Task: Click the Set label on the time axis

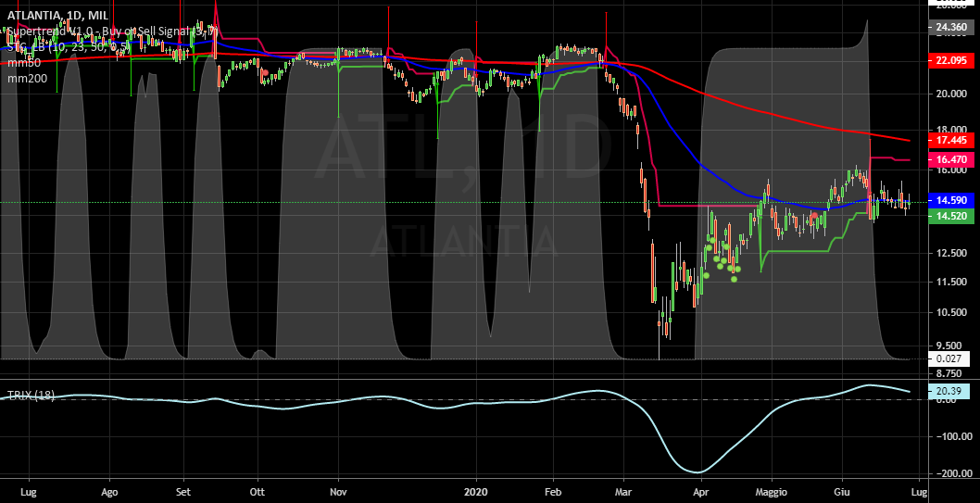Action: pyautogui.click(x=183, y=491)
